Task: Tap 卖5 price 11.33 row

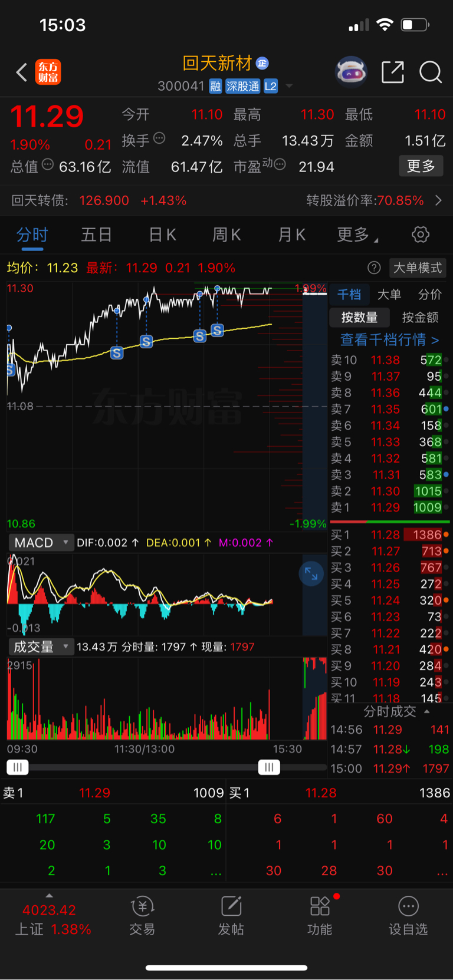Action: (390, 442)
